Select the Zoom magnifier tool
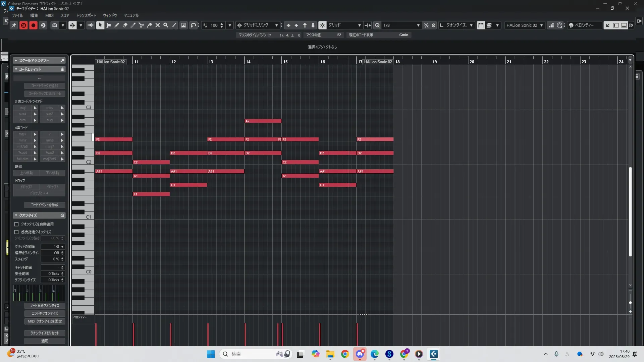 click(166, 25)
